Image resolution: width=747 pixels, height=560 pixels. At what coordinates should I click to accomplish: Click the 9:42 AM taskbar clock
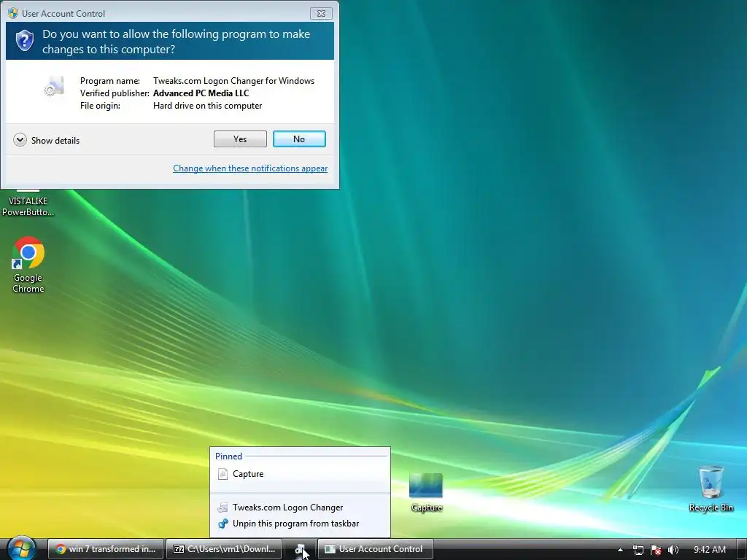709,550
